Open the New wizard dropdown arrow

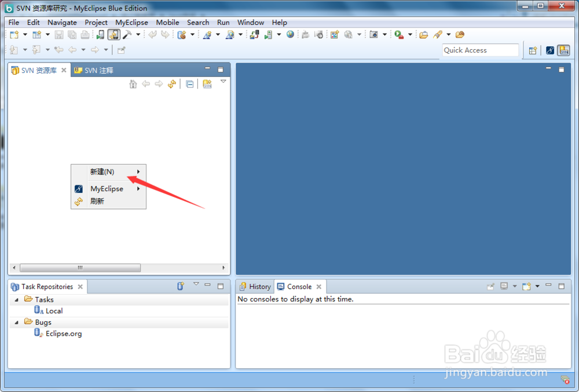pyautogui.click(x=25, y=35)
